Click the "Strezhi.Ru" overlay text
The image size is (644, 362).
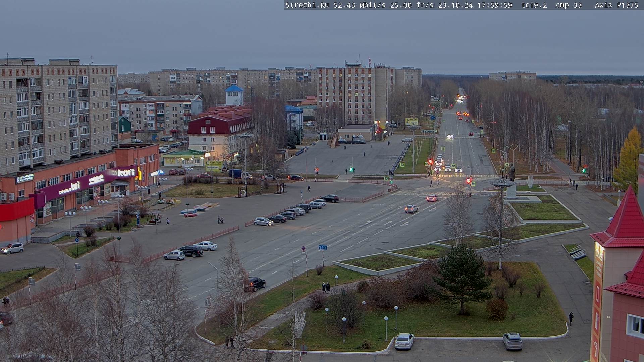coord(307,5)
